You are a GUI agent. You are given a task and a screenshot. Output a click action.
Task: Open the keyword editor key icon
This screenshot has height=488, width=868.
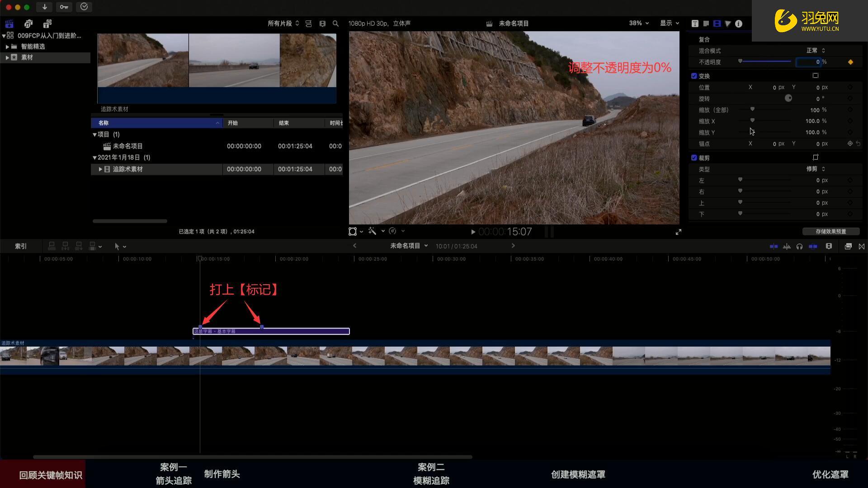64,7
